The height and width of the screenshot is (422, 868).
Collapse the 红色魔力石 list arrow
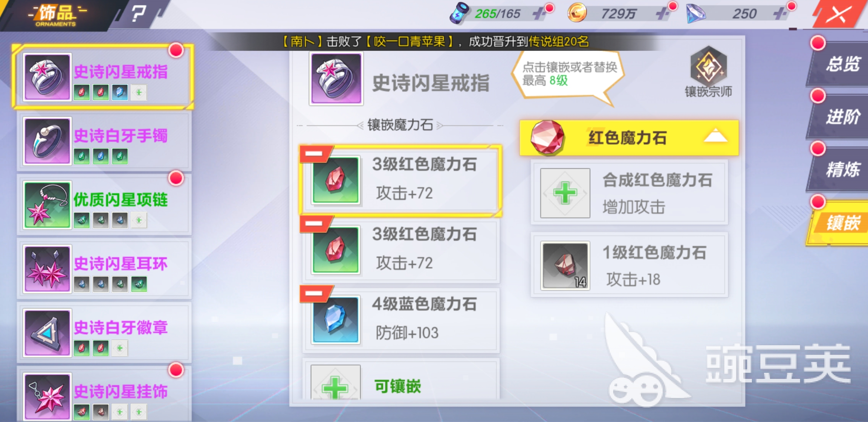tap(715, 136)
